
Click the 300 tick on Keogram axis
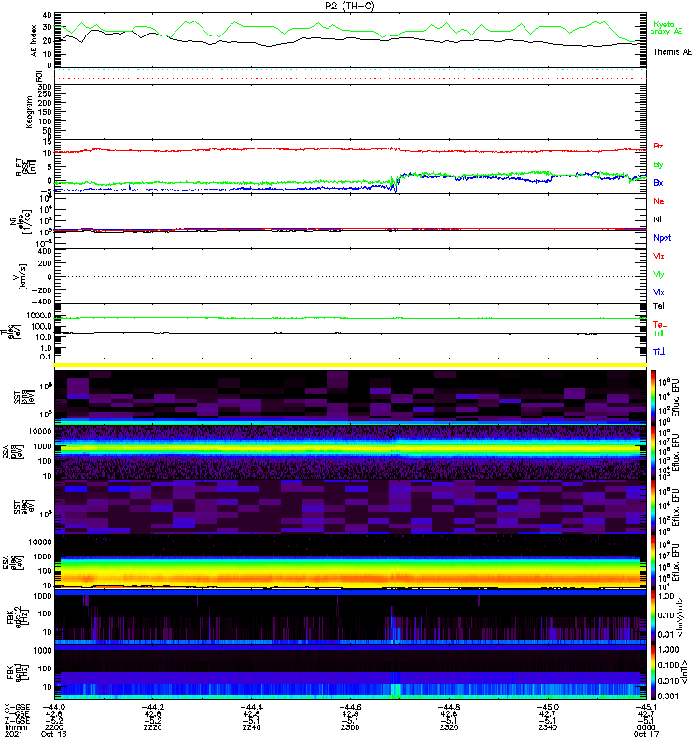[x=45, y=87]
